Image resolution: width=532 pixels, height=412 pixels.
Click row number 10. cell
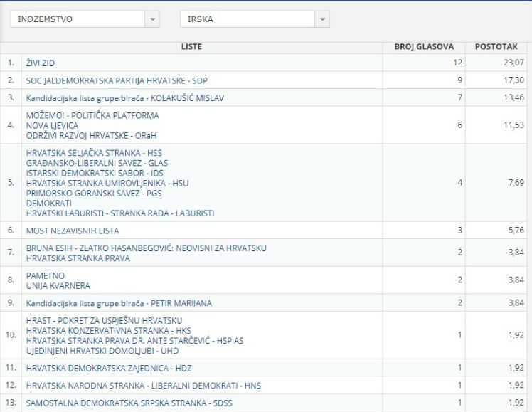pos(11,335)
